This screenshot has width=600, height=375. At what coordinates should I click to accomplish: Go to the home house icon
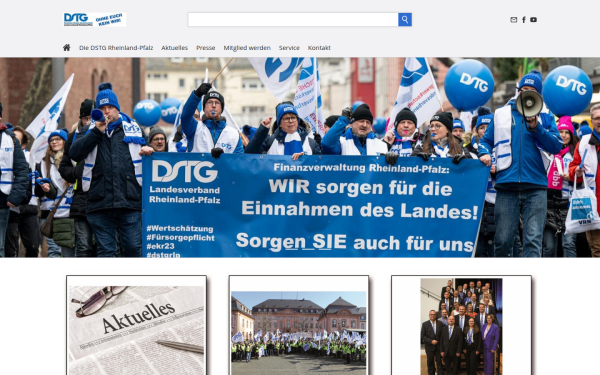click(x=67, y=48)
